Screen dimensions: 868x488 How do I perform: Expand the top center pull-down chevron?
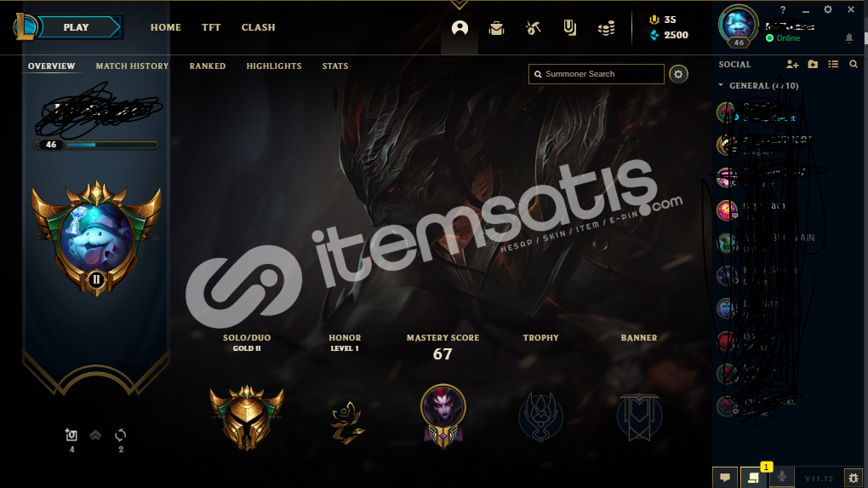459,5
